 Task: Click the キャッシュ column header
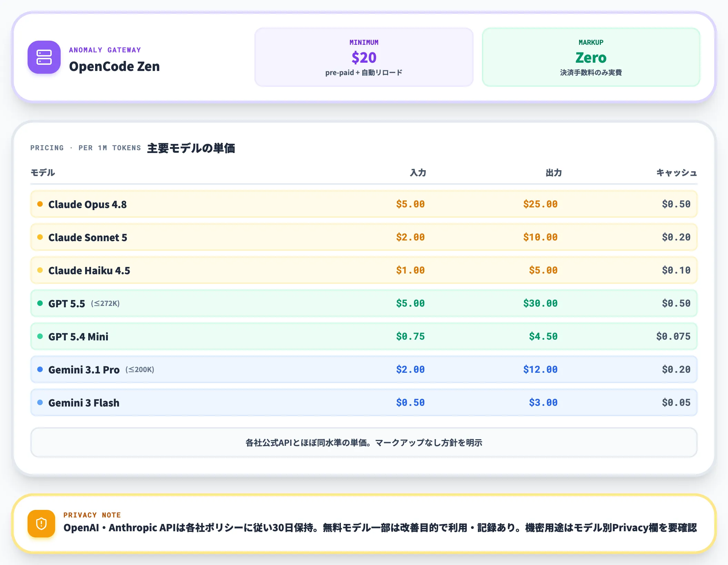[x=677, y=173]
